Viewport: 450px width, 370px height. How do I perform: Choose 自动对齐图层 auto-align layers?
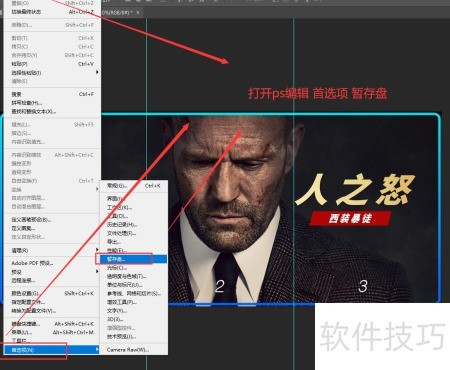pos(52,198)
